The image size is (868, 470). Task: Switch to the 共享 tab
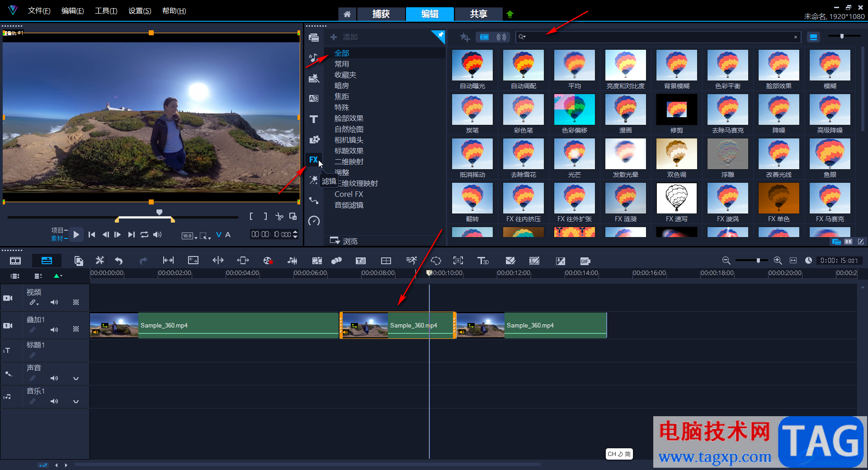pos(478,14)
